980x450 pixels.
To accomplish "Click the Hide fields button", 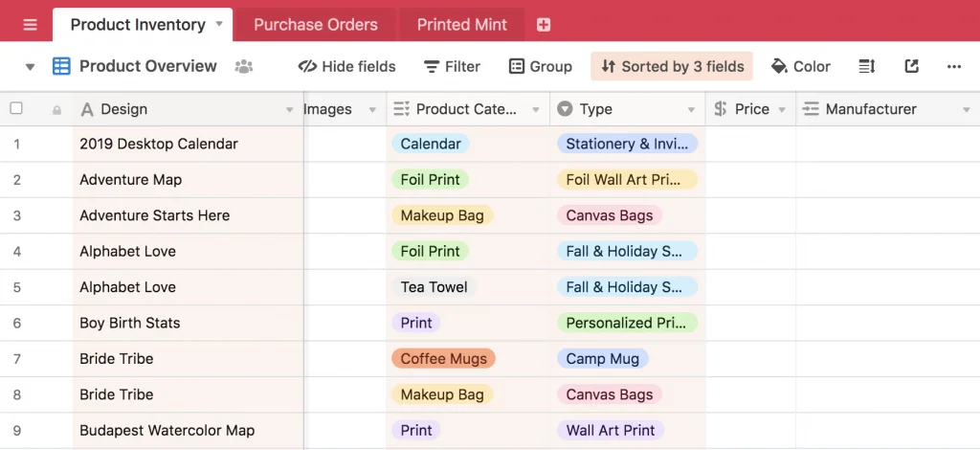I will tap(346, 66).
